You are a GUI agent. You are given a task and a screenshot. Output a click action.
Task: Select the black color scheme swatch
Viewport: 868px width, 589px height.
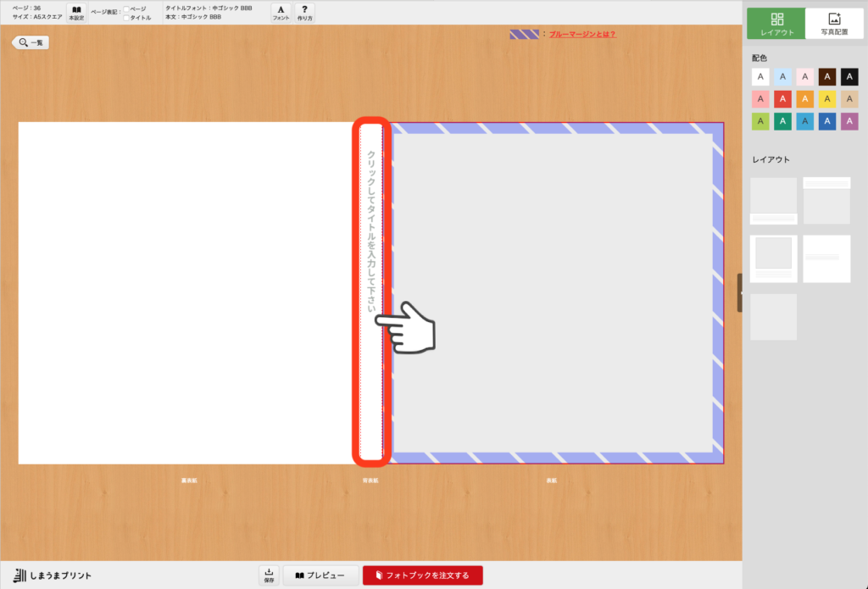(x=849, y=77)
